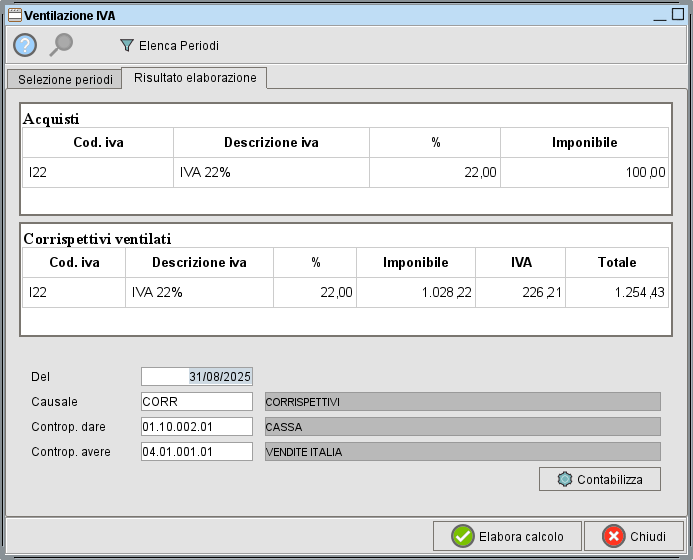The width and height of the screenshot is (693, 560).
Task: Click the 1.254,43 totale cell
Action: 617,293
